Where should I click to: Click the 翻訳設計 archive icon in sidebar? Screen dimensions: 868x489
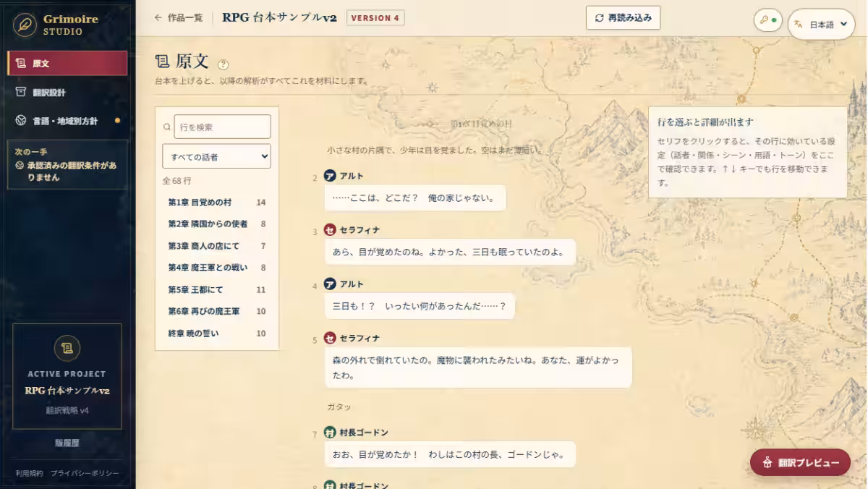pyautogui.click(x=20, y=92)
